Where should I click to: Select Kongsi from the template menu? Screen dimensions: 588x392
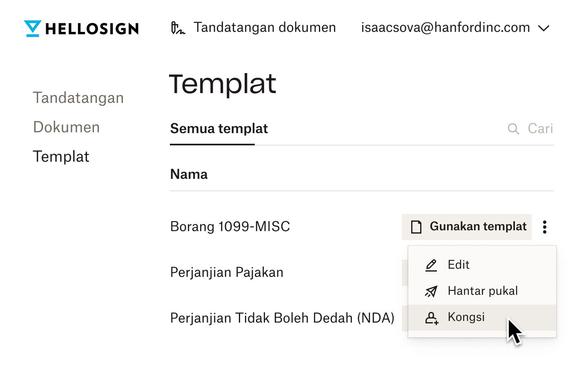click(x=466, y=317)
